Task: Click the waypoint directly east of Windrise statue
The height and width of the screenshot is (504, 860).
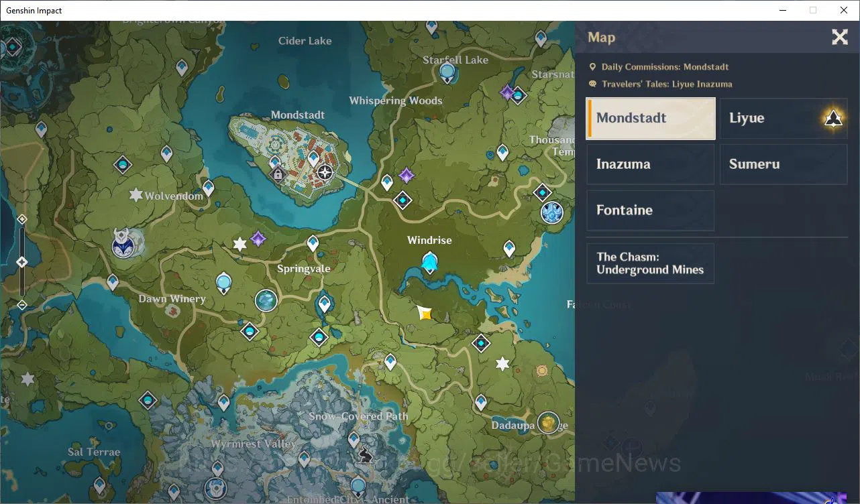Action: (509, 249)
